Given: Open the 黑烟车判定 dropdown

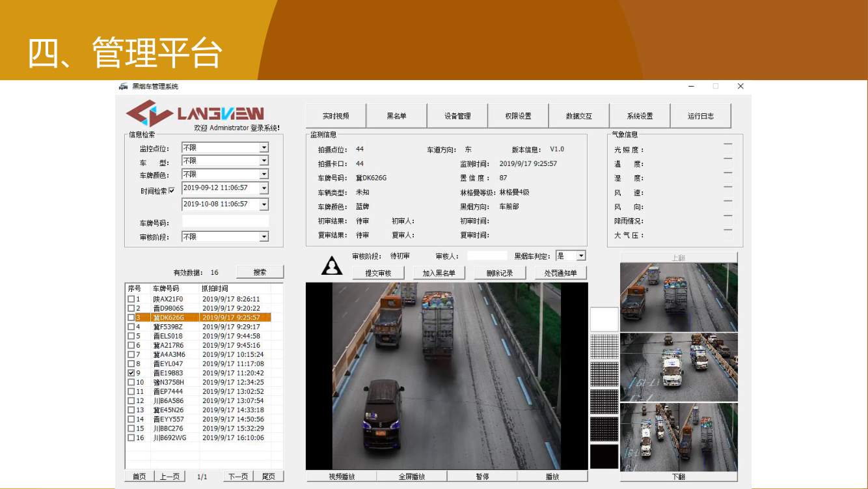Looking at the screenshot, I should point(581,257).
